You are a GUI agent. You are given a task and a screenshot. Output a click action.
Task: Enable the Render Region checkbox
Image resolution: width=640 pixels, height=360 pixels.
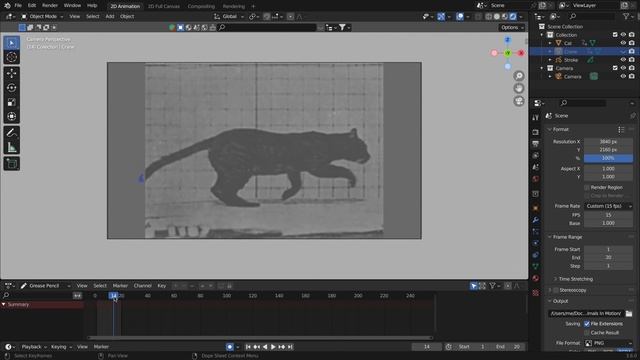tap(587, 187)
